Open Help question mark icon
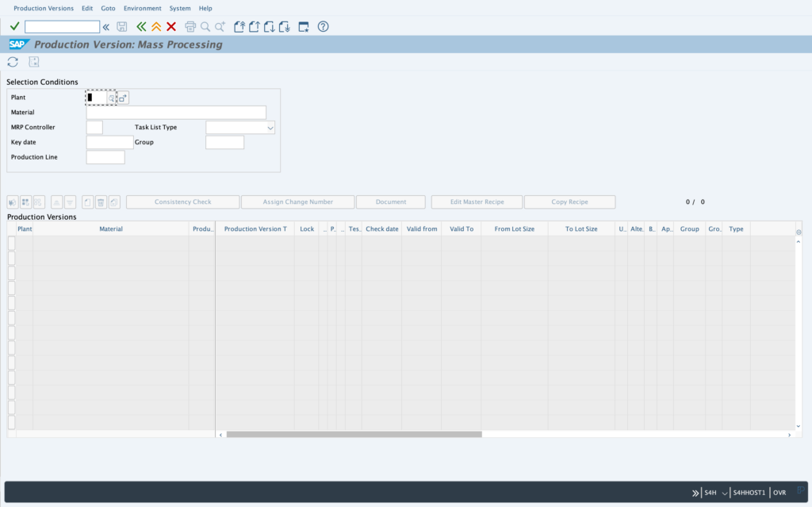The width and height of the screenshot is (812, 507). [x=324, y=26]
